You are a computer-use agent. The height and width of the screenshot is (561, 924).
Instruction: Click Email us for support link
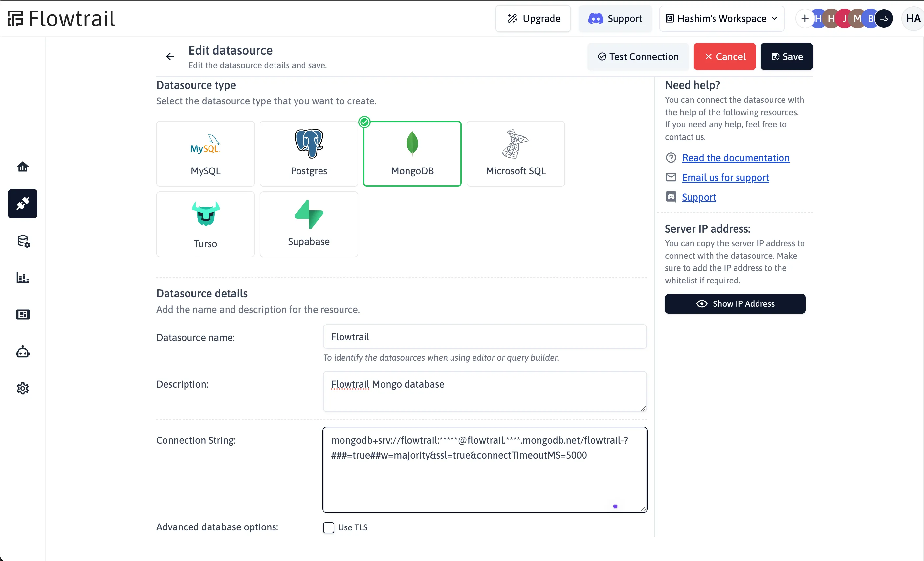click(725, 177)
